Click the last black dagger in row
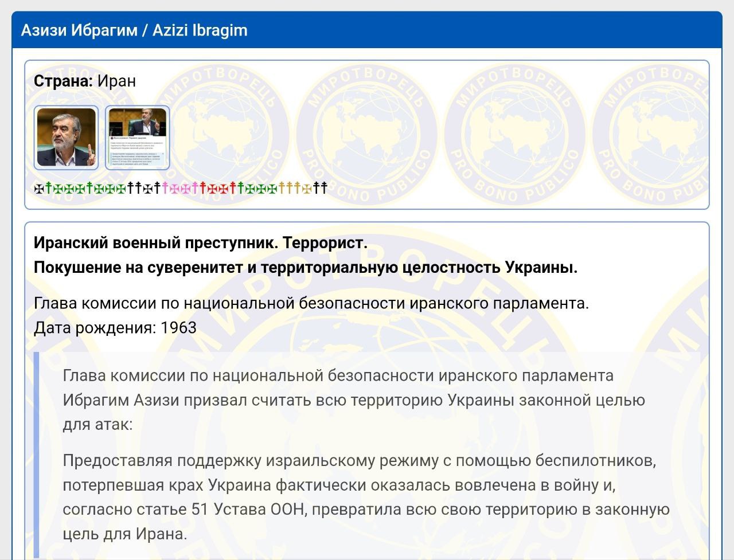The height and width of the screenshot is (560, 734). tap(324, 188)
